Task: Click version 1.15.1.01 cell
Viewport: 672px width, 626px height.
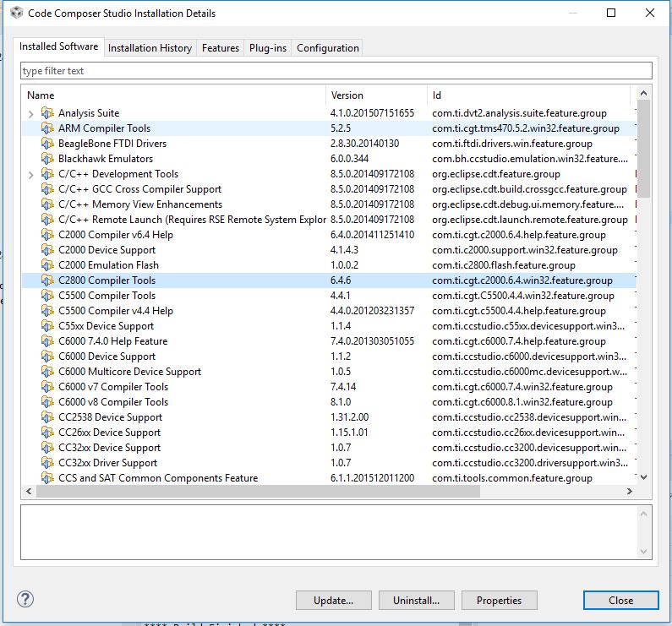Action: pyautogui.click(x=349, y=433)
